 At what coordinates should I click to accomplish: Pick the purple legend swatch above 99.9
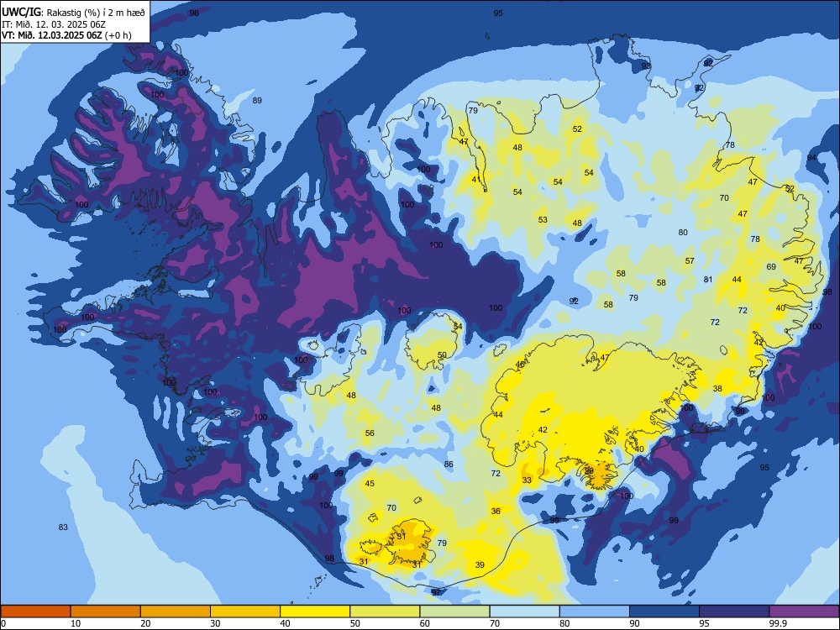804,612
